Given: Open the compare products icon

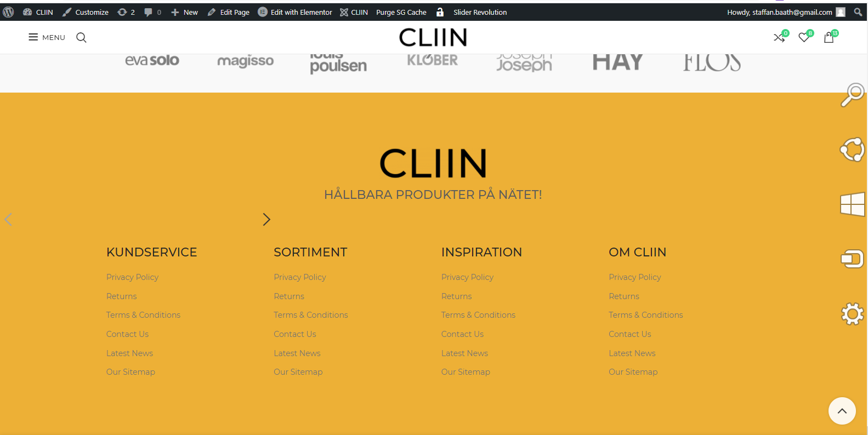Looking at the screenshot, I should 779,37.
